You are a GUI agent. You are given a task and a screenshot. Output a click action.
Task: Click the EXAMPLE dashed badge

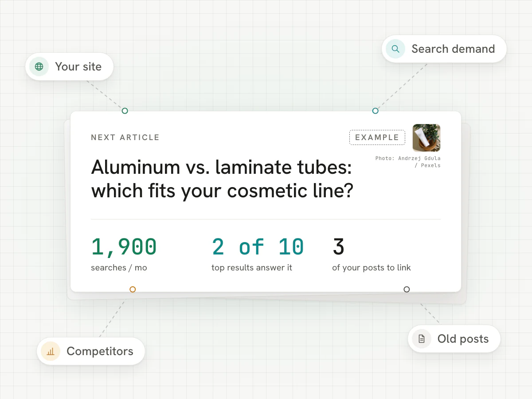pos(377,137)
